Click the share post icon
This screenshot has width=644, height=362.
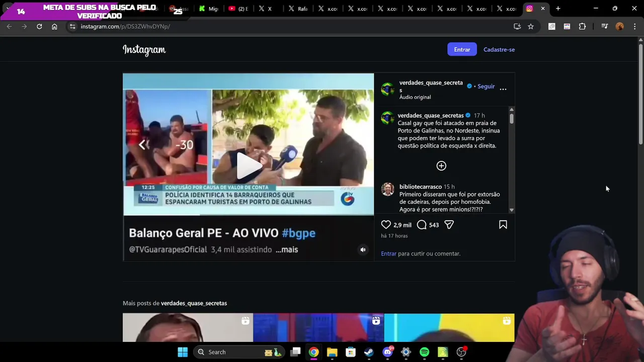coord(449,225)
